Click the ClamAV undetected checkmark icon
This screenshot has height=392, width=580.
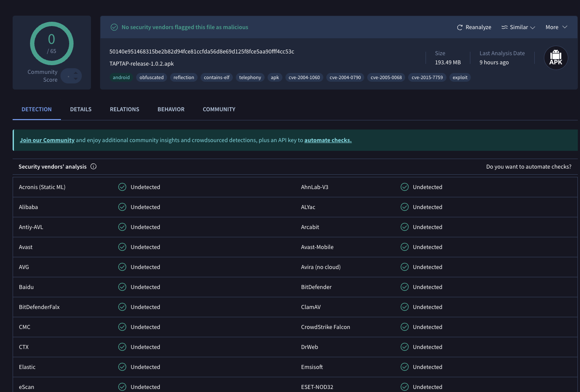click(x=405, y=307)
